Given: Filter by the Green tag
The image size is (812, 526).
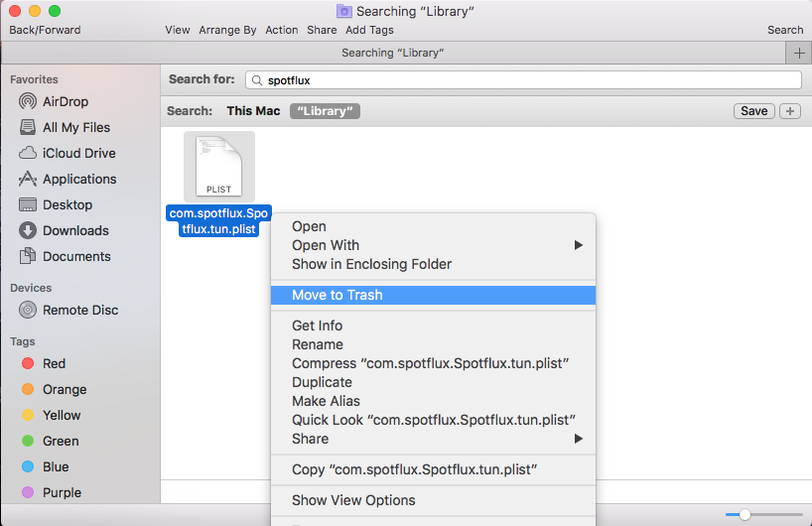Looking at the screenshot, I should click(x=50, y=441).
